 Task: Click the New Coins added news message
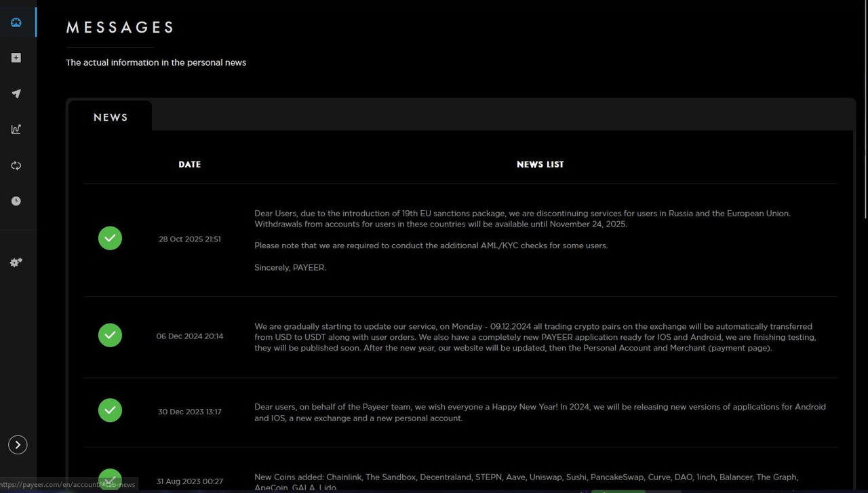[x=526, y=482]
